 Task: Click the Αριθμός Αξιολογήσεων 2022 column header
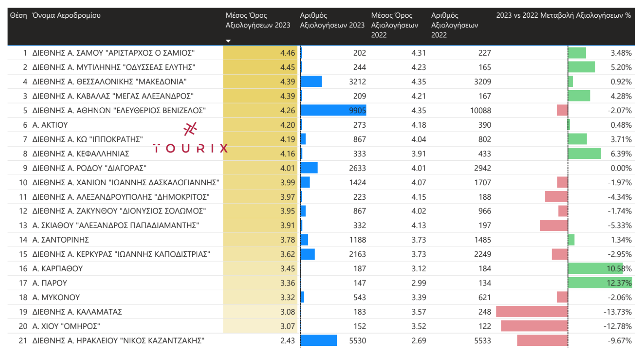(x=454, y=25)
